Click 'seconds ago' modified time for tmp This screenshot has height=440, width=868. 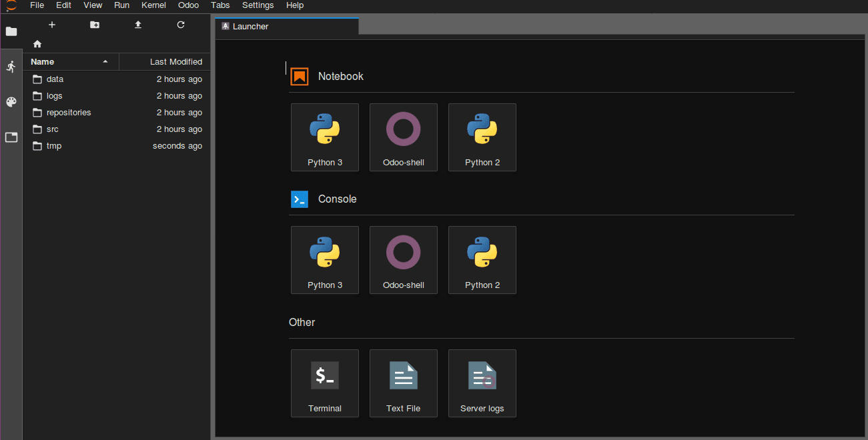click(177, 146)
